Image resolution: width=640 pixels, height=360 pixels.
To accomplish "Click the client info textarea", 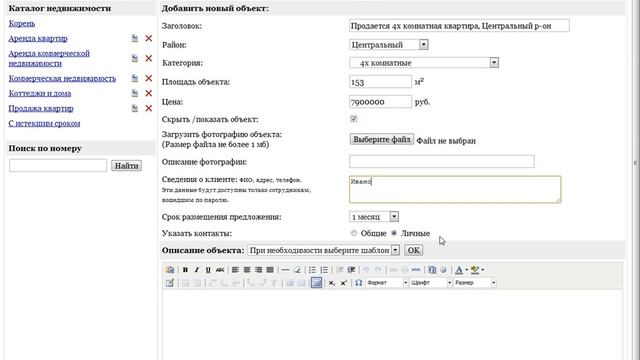I will pyautogui.click(x=455, y=189).
